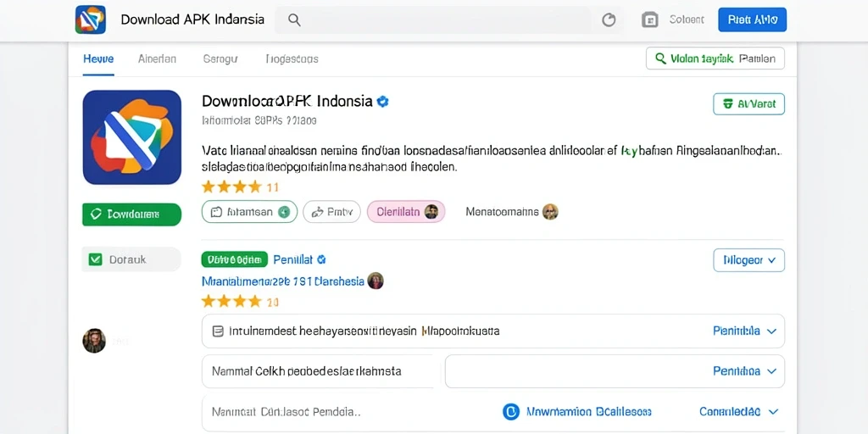The width and height of the screenshot is (868, 434).
Task: Click the search magnifier icon
Action: click(x=294, y=20)
